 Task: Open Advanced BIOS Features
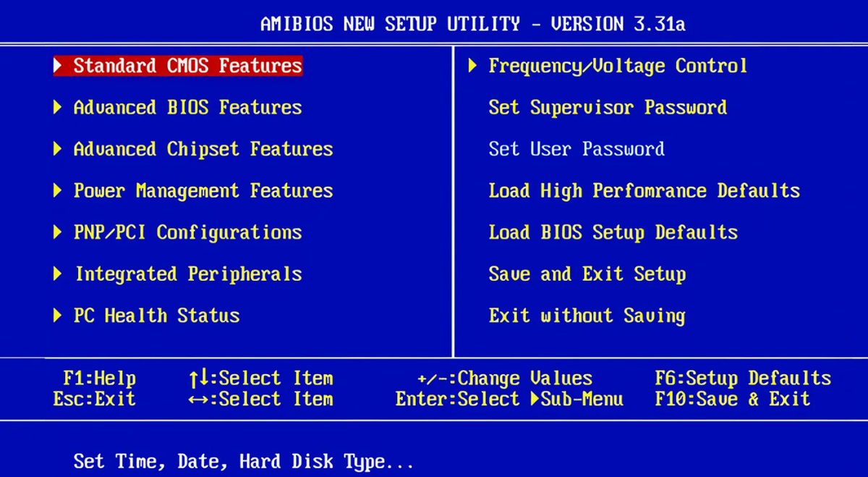click(187, 107)
